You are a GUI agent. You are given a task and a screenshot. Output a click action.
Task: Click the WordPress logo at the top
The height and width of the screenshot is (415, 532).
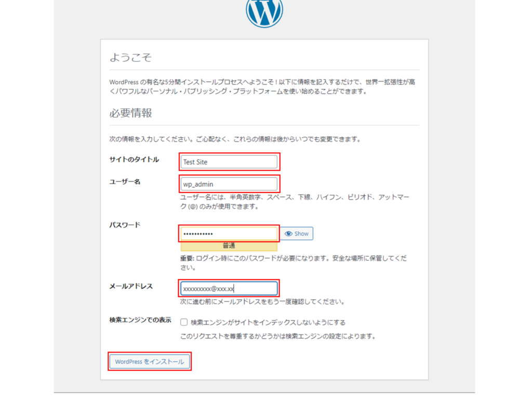pos(264,10)
